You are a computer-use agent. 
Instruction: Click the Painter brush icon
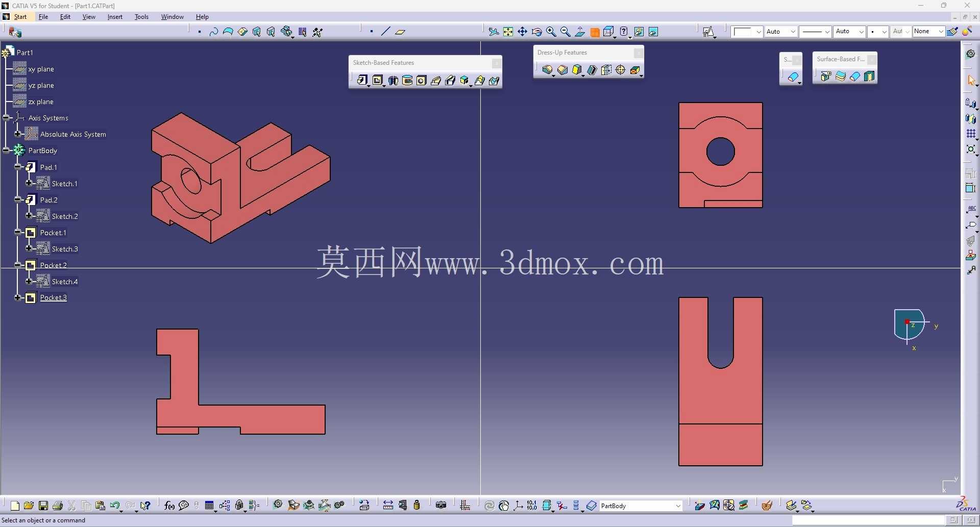(x=952, y=32)
